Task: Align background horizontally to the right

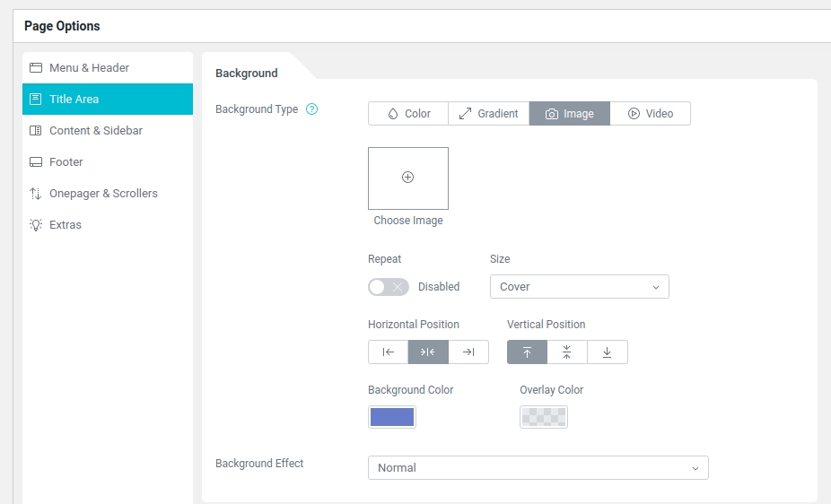Action: 468,352
